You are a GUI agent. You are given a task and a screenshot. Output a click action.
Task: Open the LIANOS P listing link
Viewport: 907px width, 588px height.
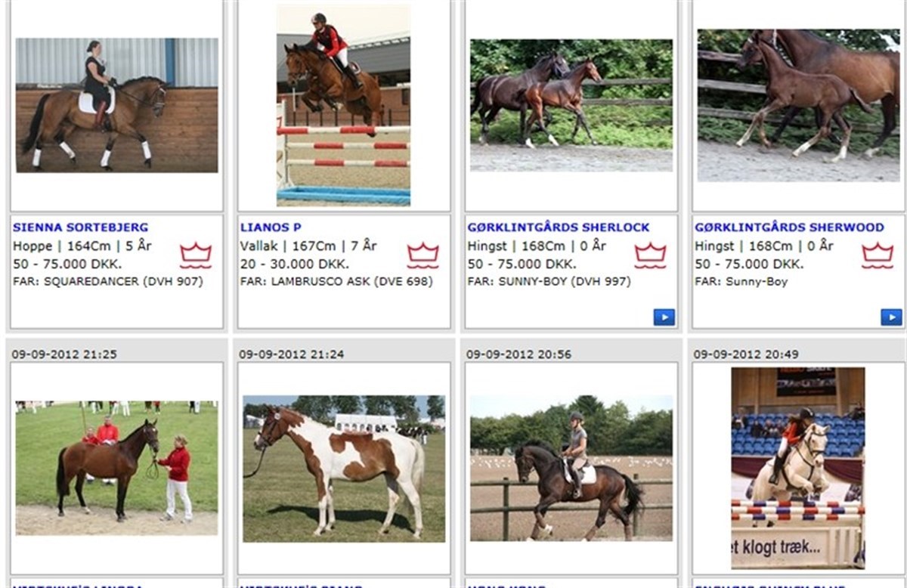click(261, 227)
